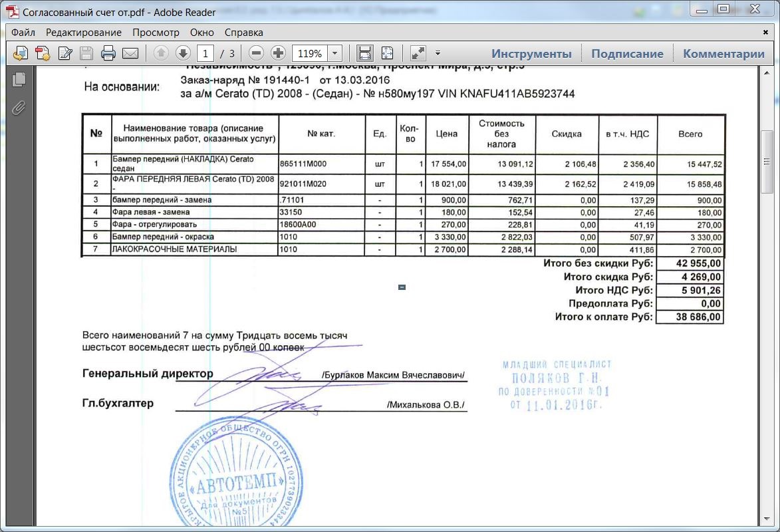Expand the toolbar options small arrow
This screenshot has width=780, height=532.
click(438, 53)
